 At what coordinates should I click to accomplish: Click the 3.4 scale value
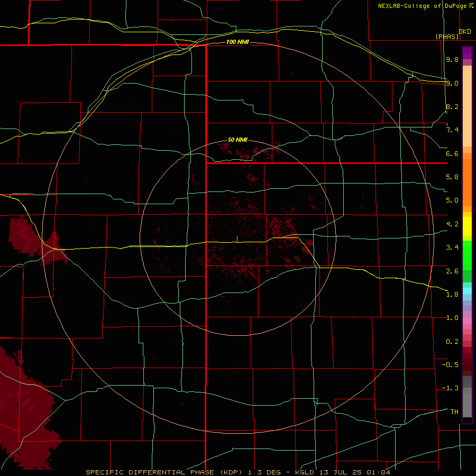coord(452,247)
